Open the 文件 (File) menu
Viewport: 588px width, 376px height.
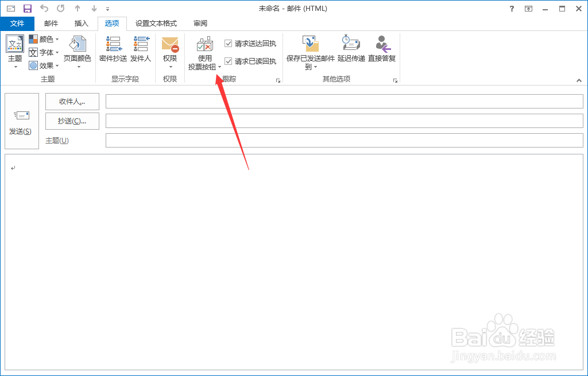click(17, 24)
